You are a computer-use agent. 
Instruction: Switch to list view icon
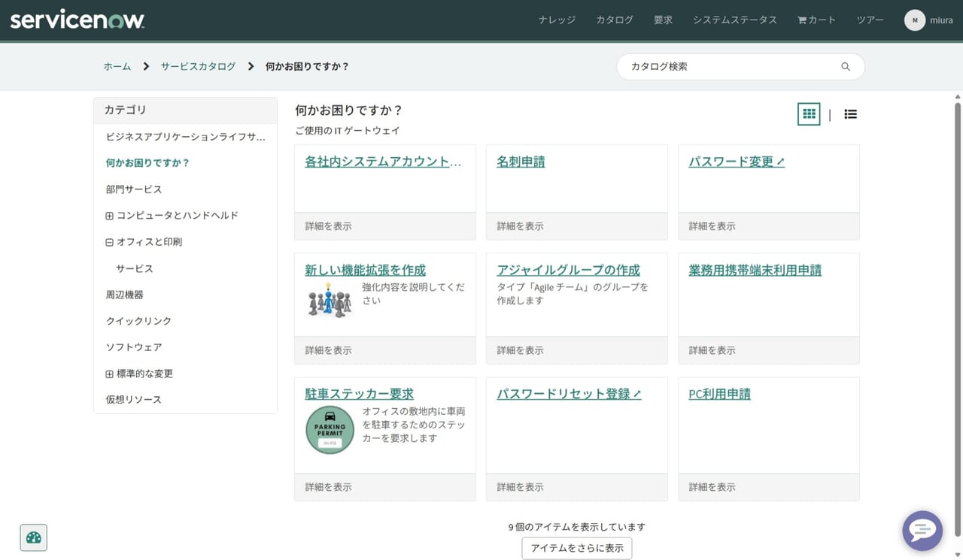(850, 114)
